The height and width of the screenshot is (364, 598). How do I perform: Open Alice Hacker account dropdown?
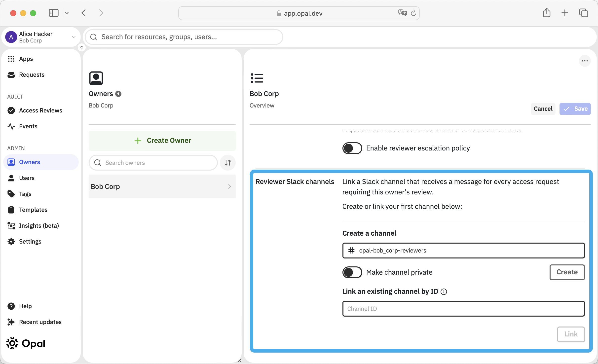[x=74, y=37]
